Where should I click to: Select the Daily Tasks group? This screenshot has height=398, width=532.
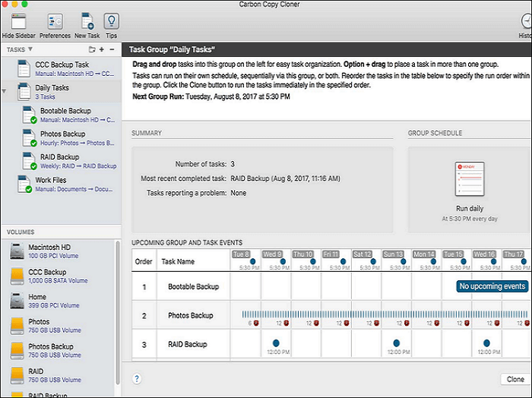click(61, 92)
